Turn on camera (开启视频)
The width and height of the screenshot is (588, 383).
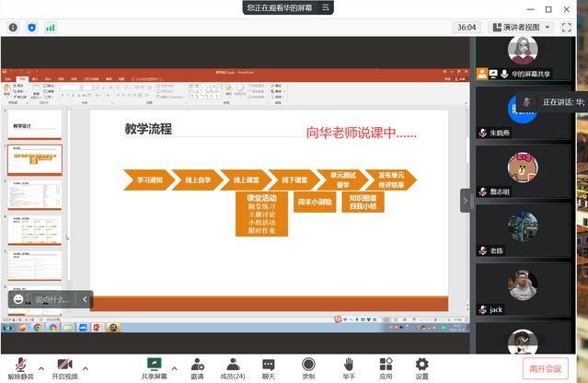point(64,367)
